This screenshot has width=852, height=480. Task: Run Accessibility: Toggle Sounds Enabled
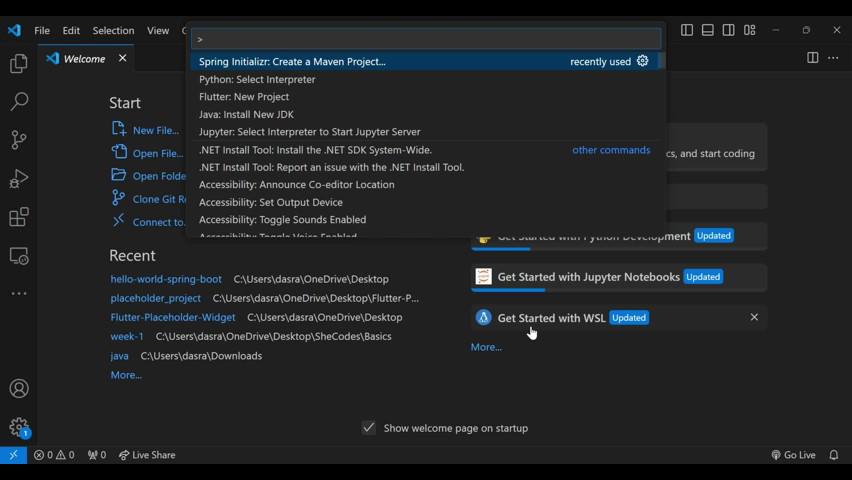(424, 220)
